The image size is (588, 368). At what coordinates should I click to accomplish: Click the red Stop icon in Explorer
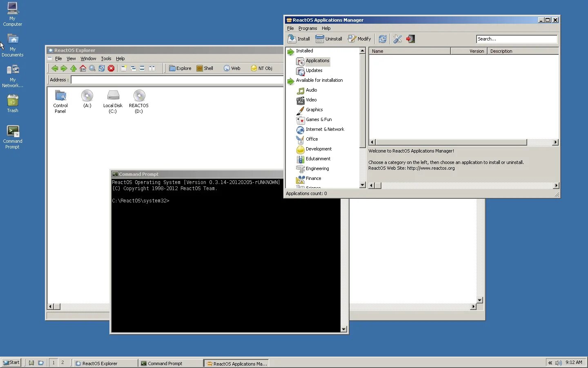click(x=111, y=68)
